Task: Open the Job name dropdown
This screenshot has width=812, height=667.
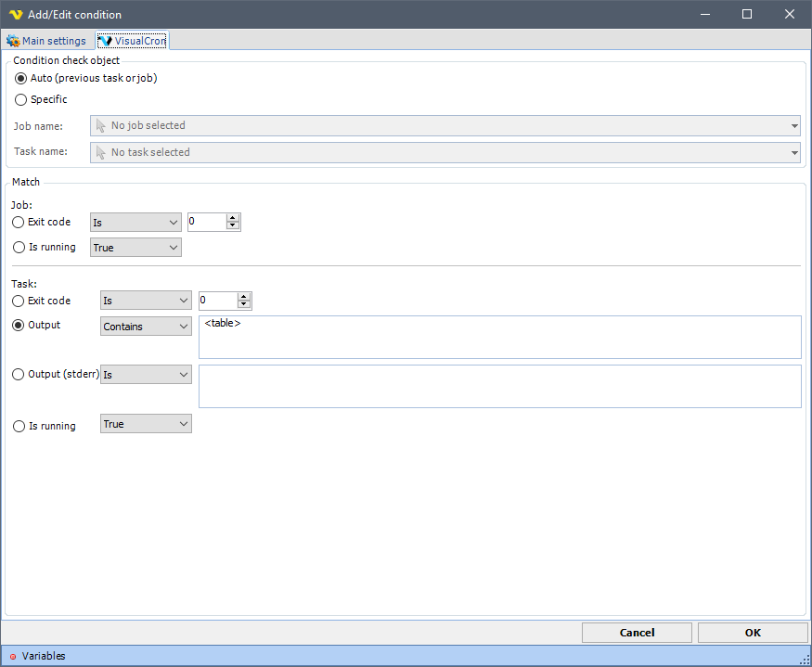Action: (445, 125)
